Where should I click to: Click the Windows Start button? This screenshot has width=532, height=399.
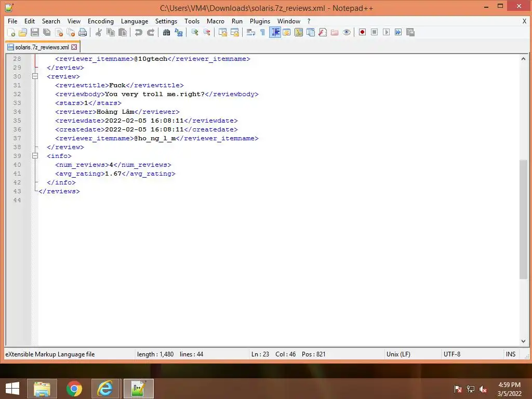click(12, 389)
